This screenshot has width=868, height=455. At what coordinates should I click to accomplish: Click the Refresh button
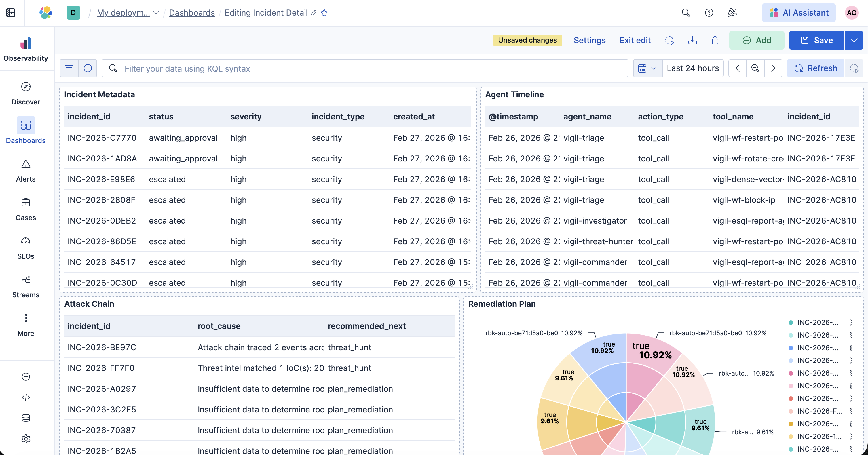[815, 68]
